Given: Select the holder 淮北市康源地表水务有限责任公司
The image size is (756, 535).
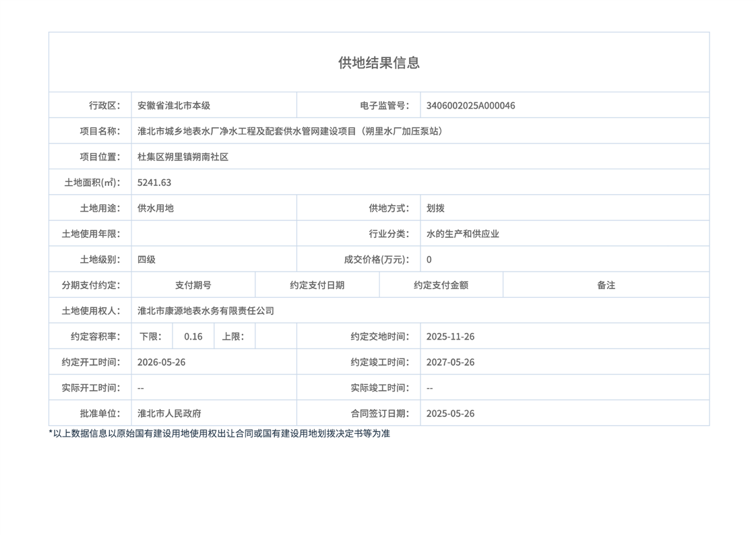Looking at the screenshot, I should [206, 311].
